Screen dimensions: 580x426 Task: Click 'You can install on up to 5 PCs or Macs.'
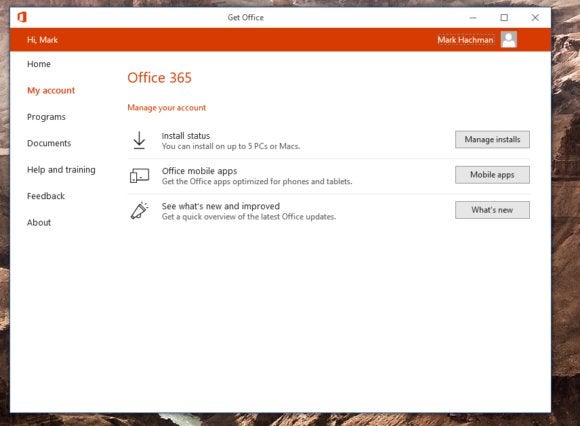[x=231, y=146]
